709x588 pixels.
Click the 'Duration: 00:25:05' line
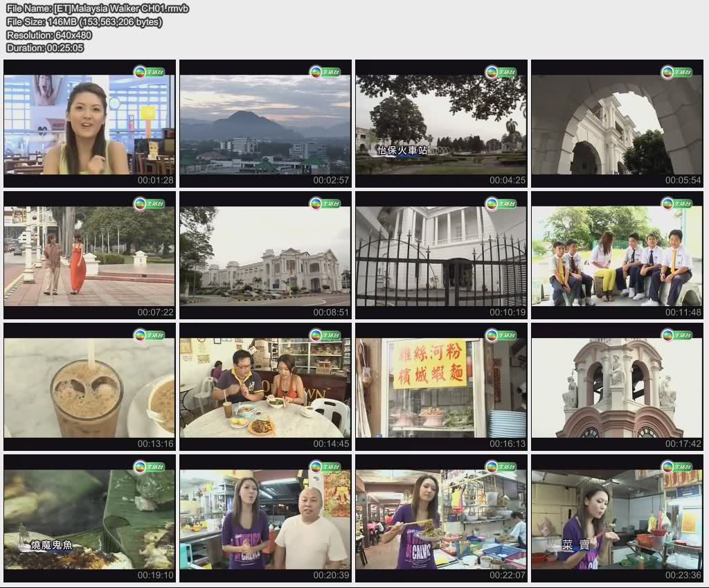(45, 48)
